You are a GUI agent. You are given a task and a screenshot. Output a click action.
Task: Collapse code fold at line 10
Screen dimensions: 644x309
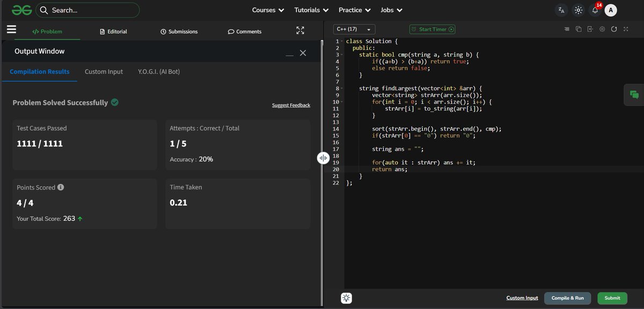coord(341,102)
